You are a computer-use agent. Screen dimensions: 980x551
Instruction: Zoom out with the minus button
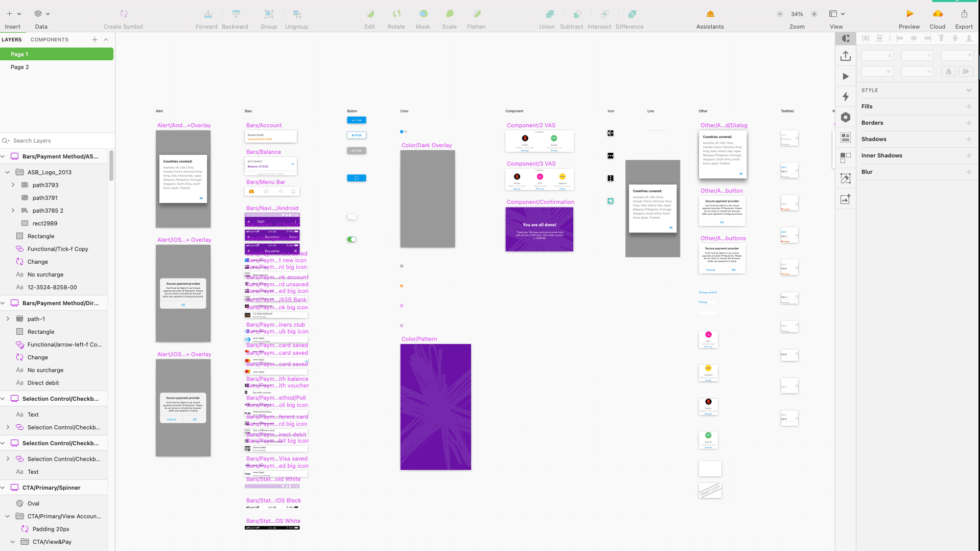click(780, 14)
